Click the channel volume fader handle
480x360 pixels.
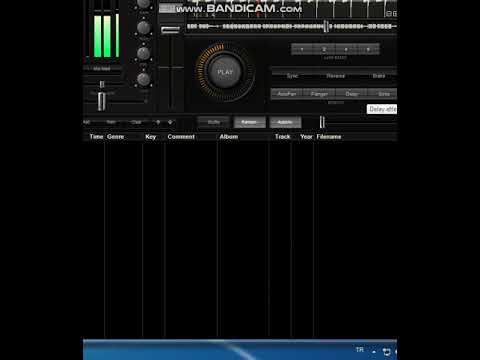(x=170, y=30)
